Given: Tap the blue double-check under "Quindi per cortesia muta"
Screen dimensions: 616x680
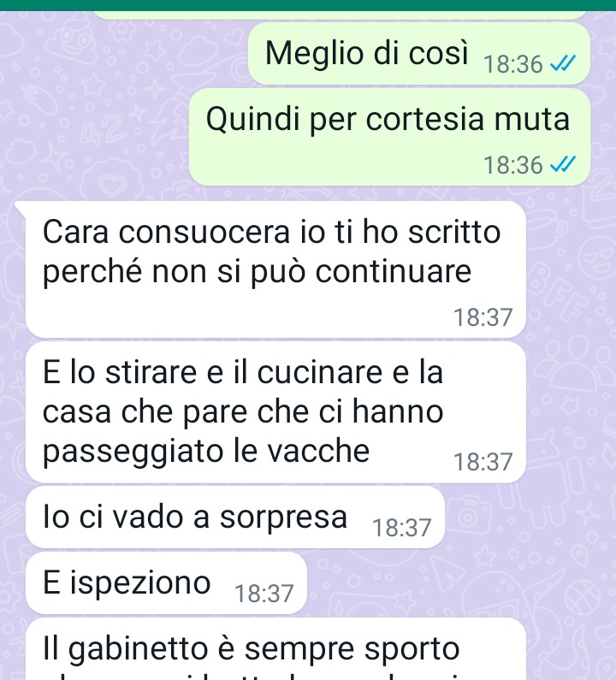Looking at the screenshot, I should pyautogui.click(x=563, y=165).
